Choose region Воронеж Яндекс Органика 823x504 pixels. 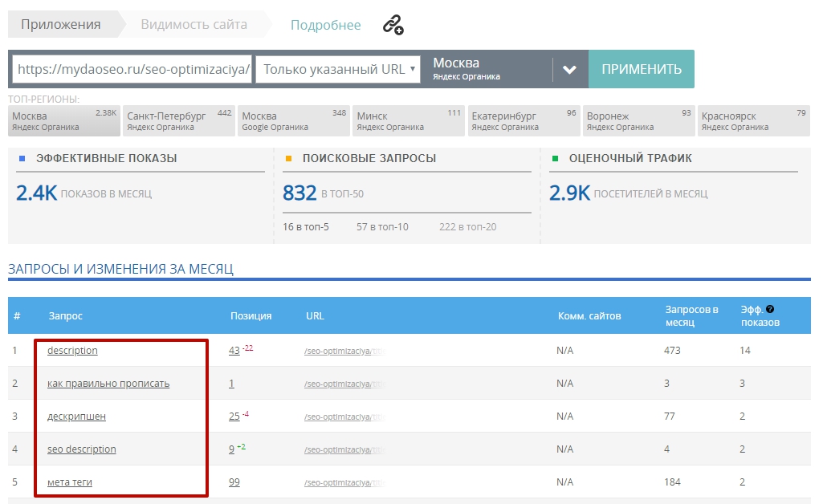pyautogui.click(x=639, y=121)
